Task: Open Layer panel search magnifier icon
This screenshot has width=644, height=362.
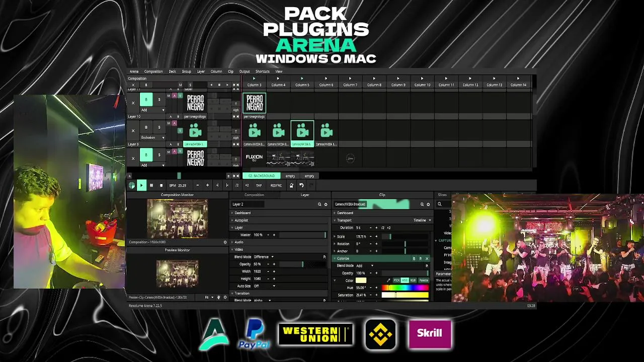Action: [319, 205]
